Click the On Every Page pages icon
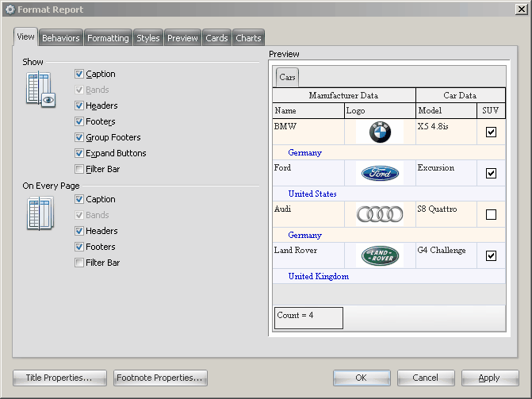This screenshot has height=399, width=532. (x=40, y=213)
